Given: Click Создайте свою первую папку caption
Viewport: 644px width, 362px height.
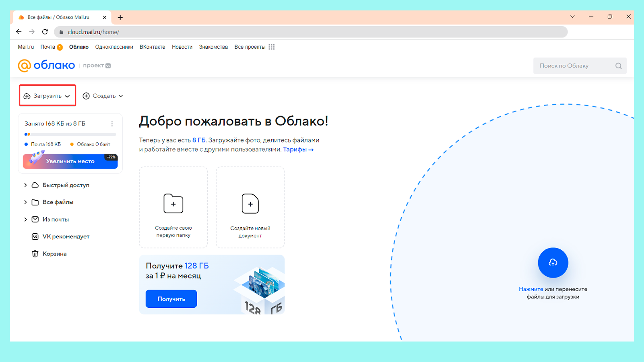Looking at the screenshot, I should click(173, 231).
